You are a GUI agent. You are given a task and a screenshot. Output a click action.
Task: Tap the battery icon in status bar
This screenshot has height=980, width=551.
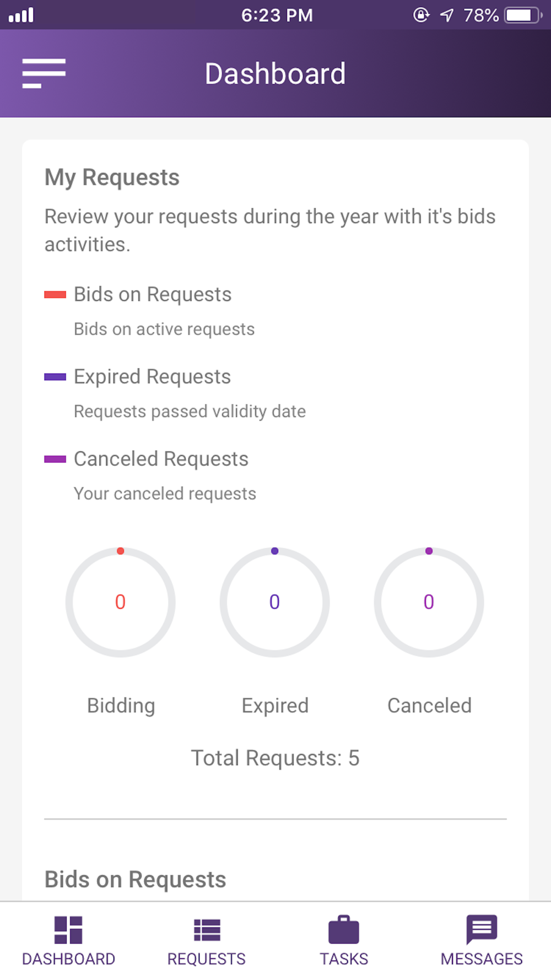pyautogui.click(x=523, y=15)
